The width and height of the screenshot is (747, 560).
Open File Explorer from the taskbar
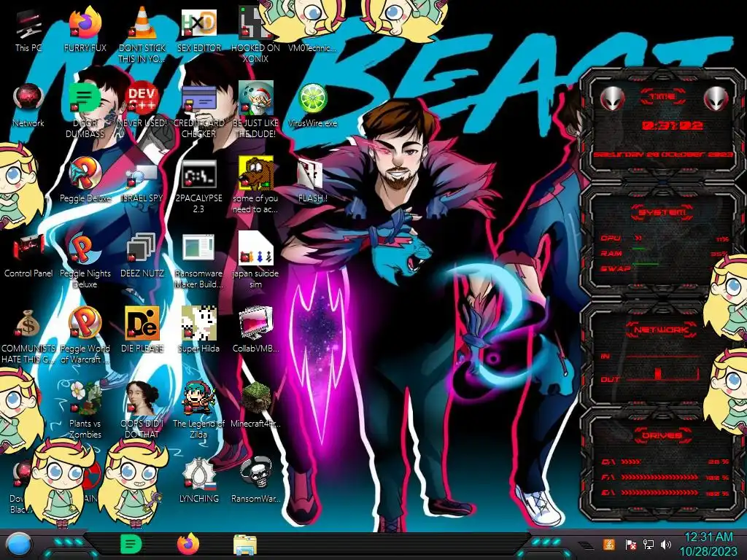click(245, 545)
